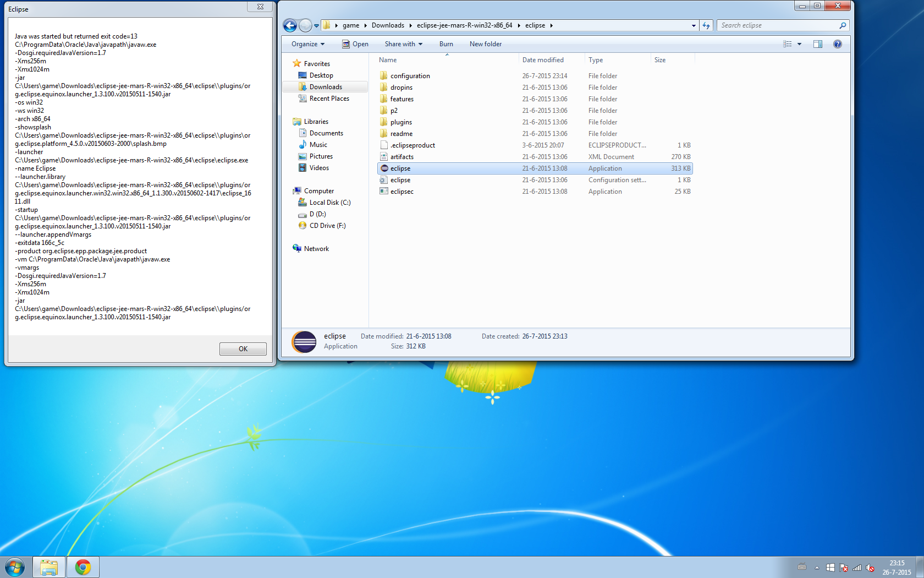The width and height of the screenshot is (924, 578).
Task: Open the Action Center flag icon
Action: pos(843,568)
